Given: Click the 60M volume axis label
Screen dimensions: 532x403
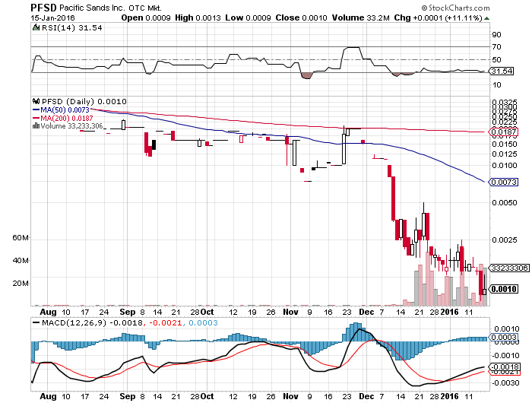Looking at the screenshot, I should [x=21, y=238].
